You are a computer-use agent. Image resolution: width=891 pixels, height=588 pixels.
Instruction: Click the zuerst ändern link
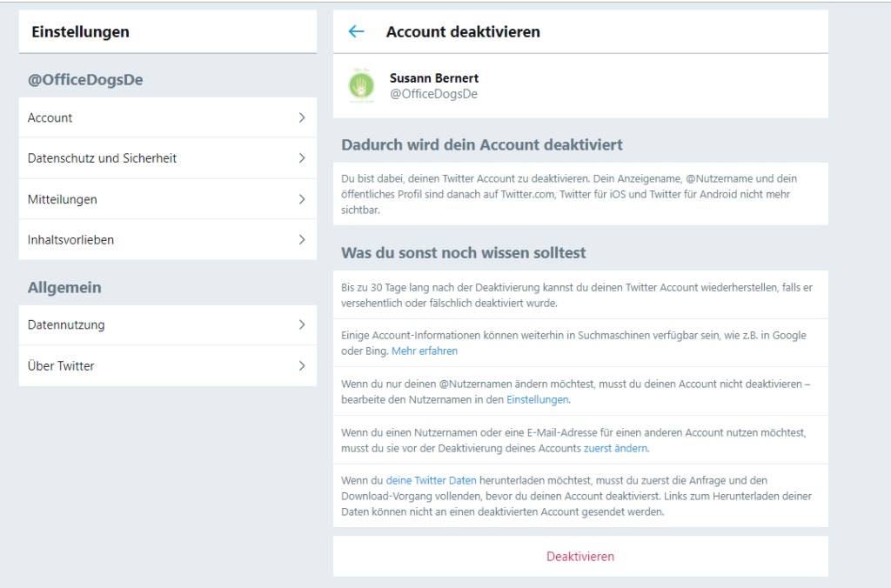tap(615, 448)
